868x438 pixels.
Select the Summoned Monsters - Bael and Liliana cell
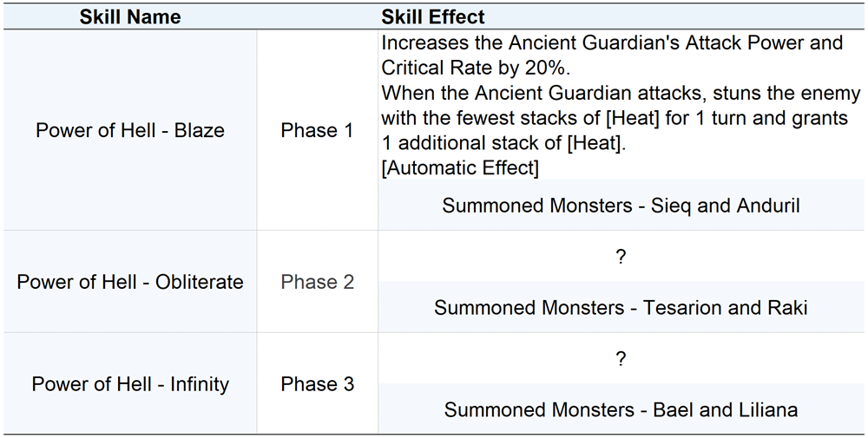tap(621, 409)
